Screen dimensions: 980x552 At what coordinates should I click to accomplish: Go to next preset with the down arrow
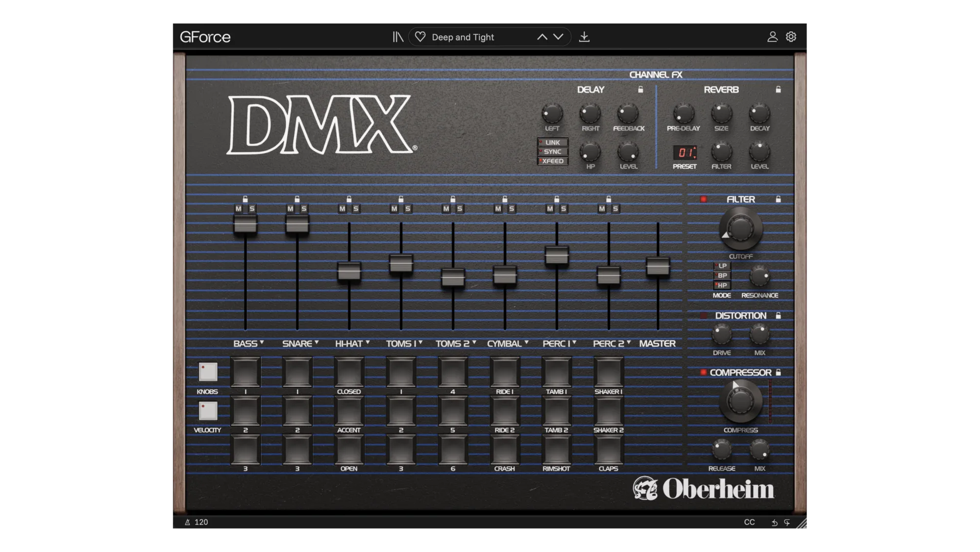point(558,37)
